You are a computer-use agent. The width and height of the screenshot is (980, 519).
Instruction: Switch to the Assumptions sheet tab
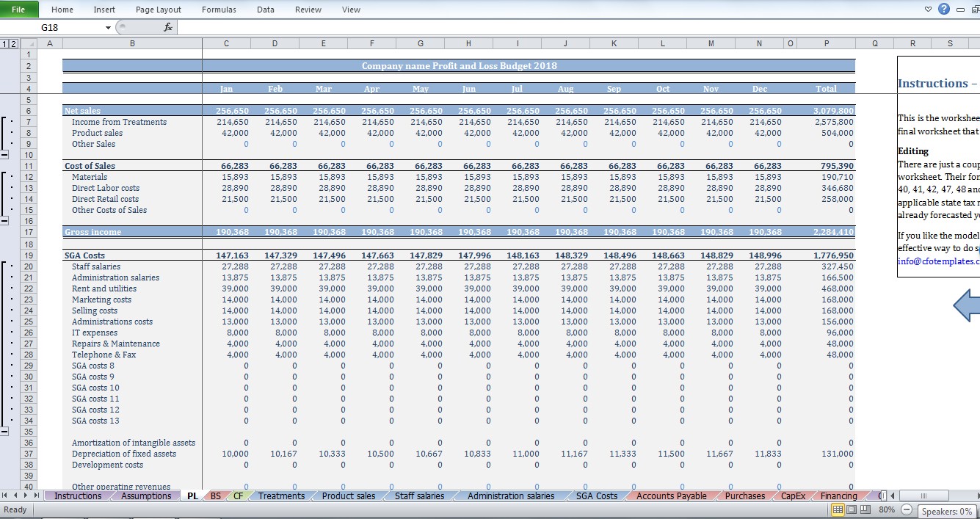(x=146, y=496)
